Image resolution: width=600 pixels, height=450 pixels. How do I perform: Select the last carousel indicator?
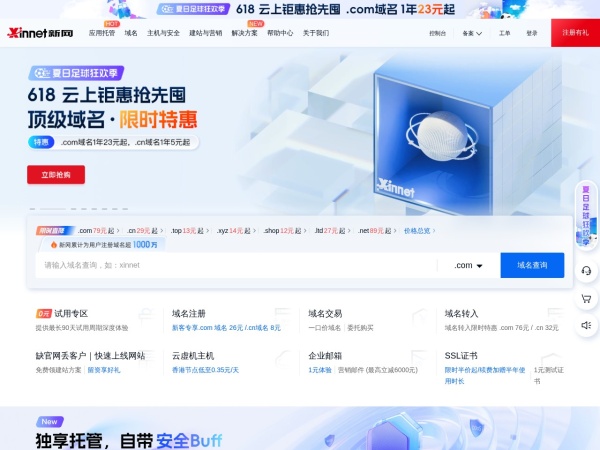click(125, 209)
